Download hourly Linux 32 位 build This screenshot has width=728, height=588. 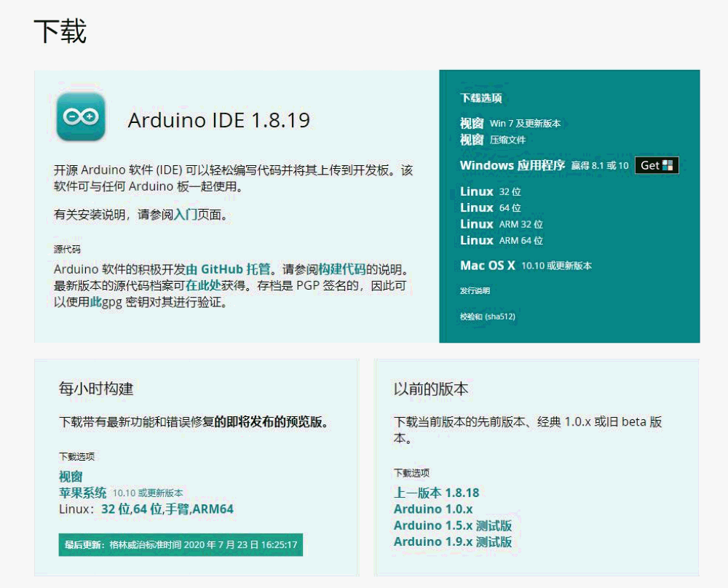(116, 509)
